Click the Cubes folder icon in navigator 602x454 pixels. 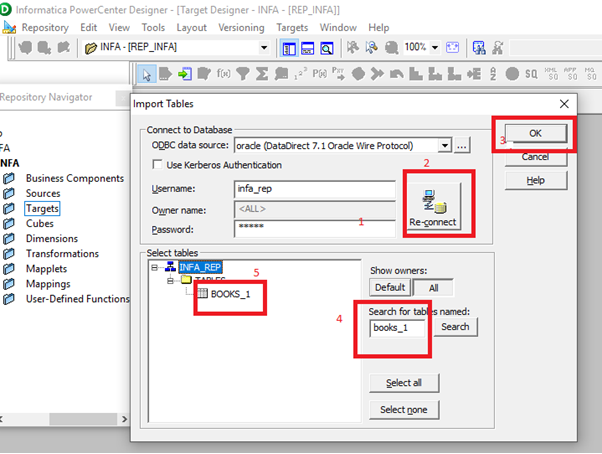point(9,223)
